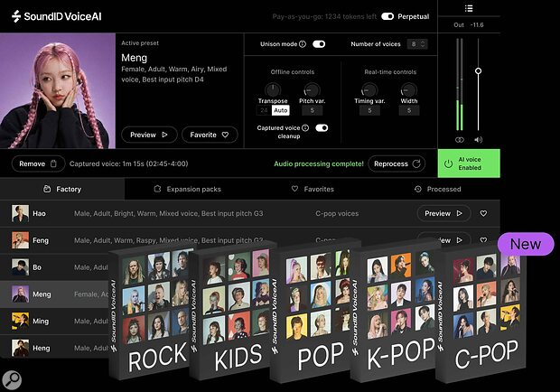
Task: Select the Hao voice row avatar
Action: (20, 213)
